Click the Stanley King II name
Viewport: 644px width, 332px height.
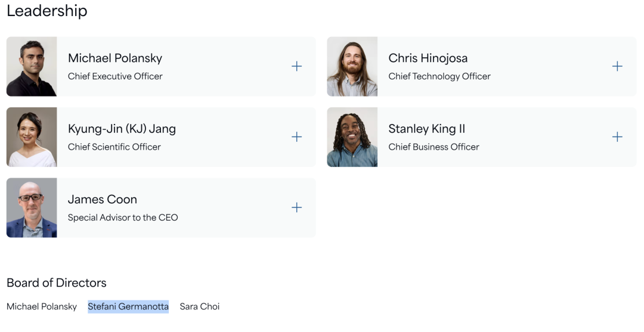(427, 129)
